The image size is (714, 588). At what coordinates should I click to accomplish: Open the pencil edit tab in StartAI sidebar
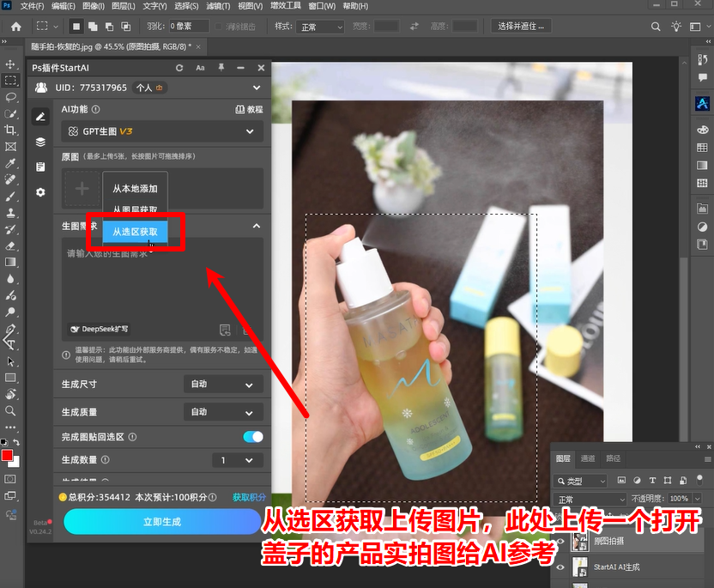(x=40, y=117)
